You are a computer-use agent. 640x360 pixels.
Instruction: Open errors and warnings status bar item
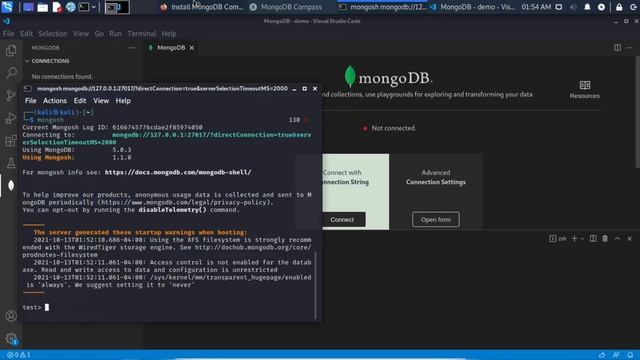pos(19,355)
